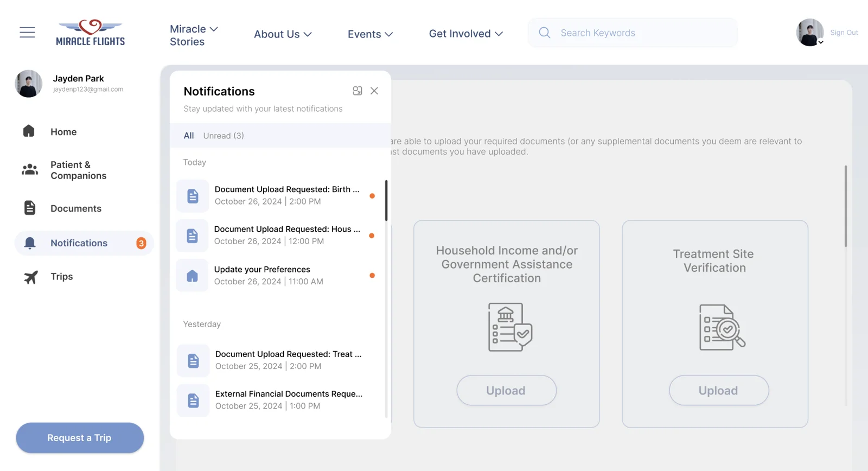Screen dimensions: 868x471
Task: Click the Notifications bell icon in sidebar
Action: pyautogui.click(x=30, y=243)
